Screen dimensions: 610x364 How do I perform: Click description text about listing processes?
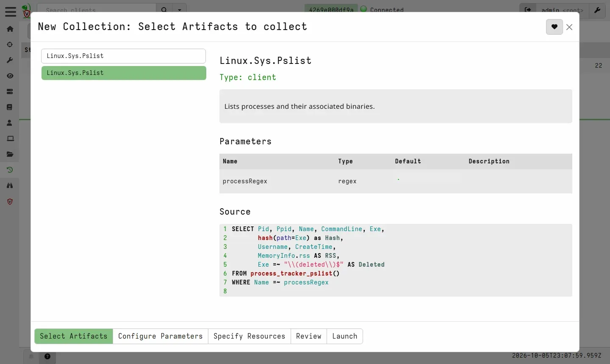(x=299, y=106)
